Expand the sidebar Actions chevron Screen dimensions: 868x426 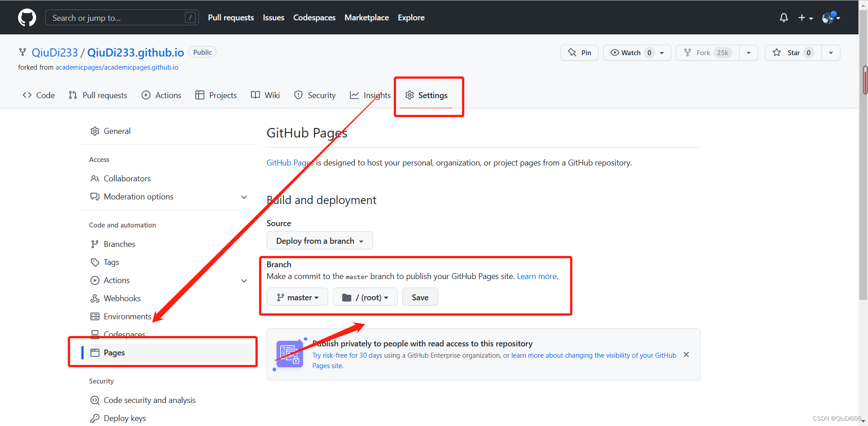pos(244,280)
